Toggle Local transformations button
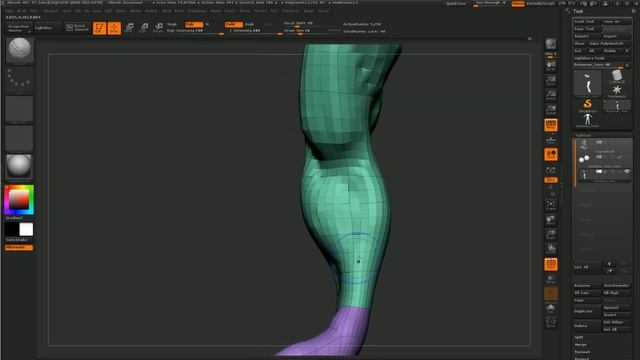The image size is (640, 360). click(551, 154)
